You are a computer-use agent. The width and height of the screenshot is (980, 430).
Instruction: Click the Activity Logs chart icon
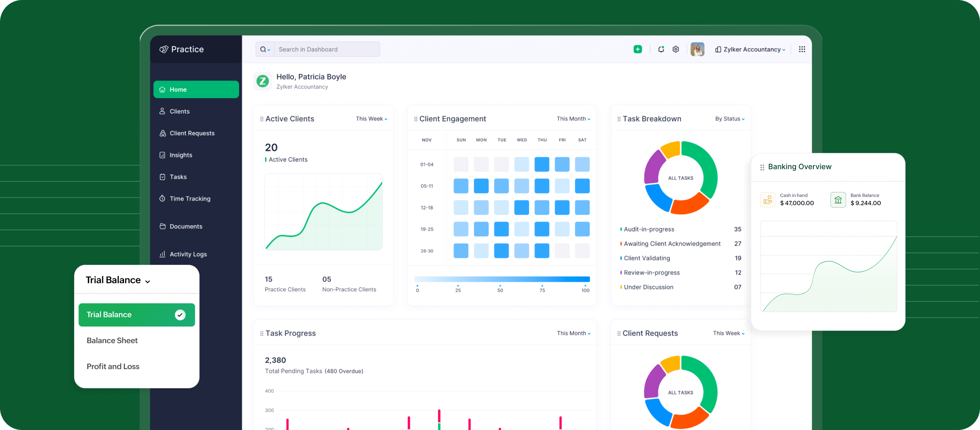pyautogui.click(x=162, y=254)
